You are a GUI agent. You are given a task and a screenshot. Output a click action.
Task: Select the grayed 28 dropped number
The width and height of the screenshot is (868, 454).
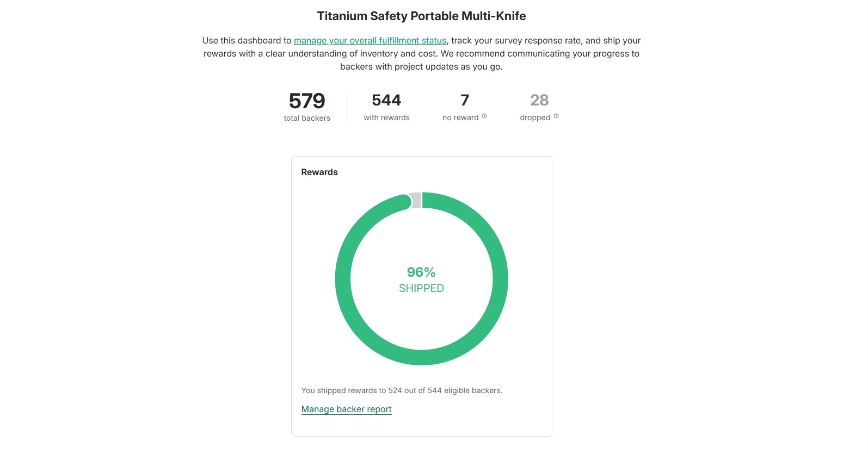coord(539,101)
